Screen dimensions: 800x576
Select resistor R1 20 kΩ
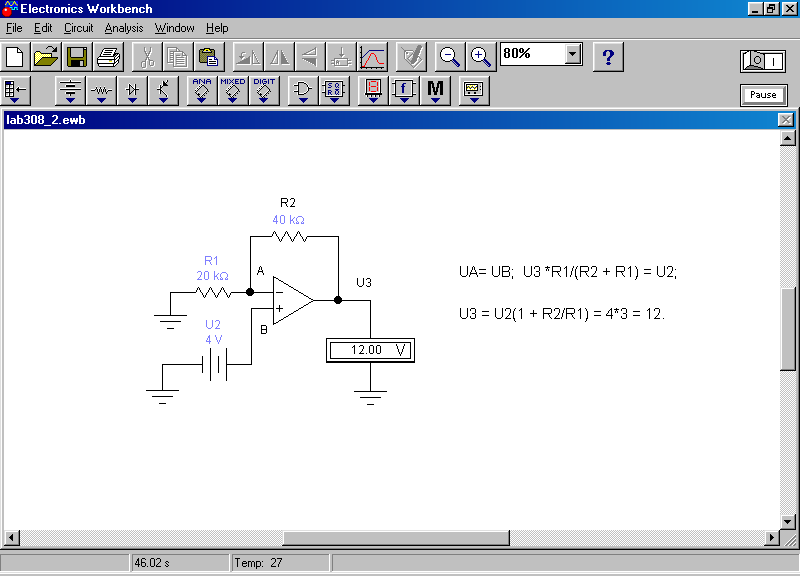[x=213, y=292]
